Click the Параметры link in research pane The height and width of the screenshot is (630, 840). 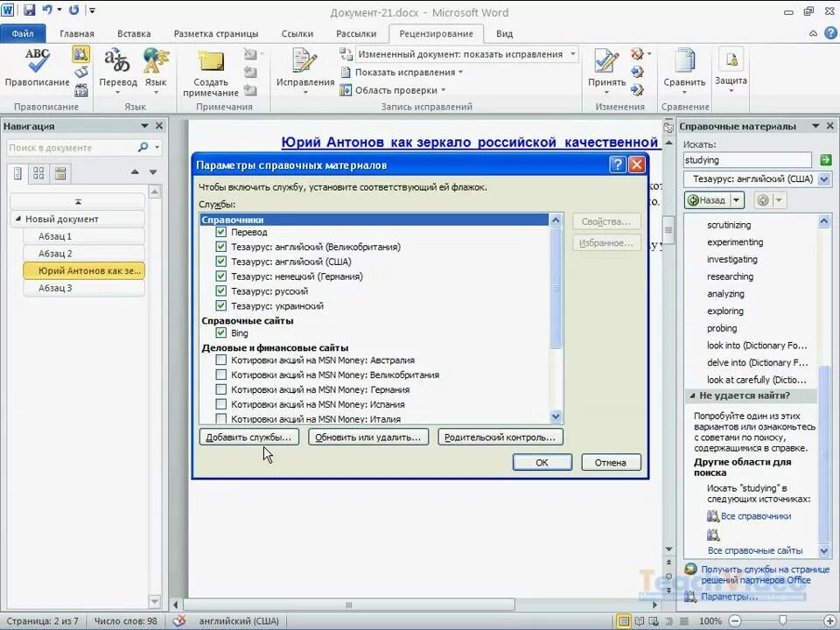tap(729, 596)
